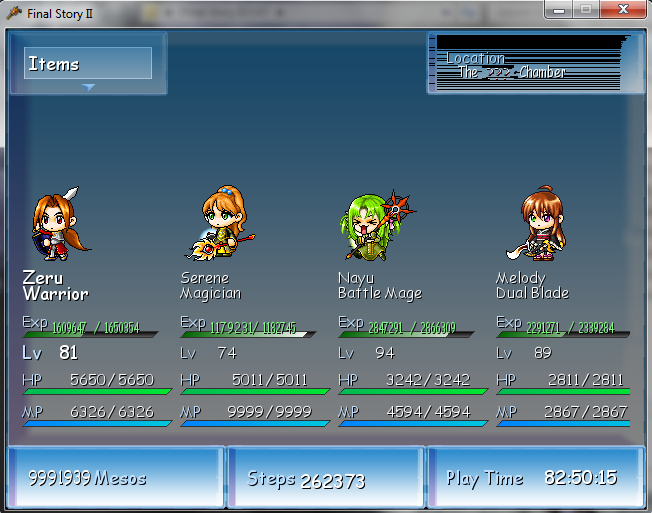Click the 9991939 Mesos gold panel

pyautogui.click(x=116, y=477)
